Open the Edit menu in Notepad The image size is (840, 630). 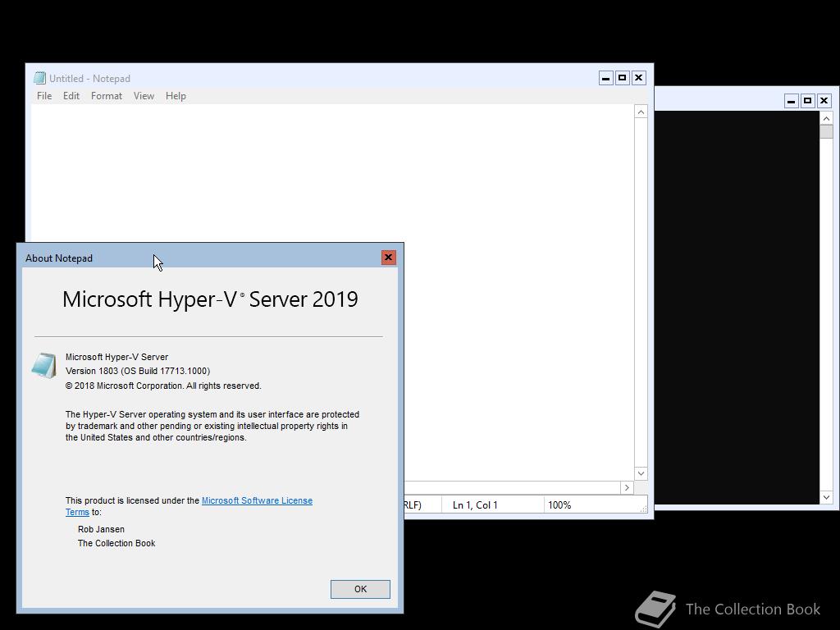[x=71, y=96]
